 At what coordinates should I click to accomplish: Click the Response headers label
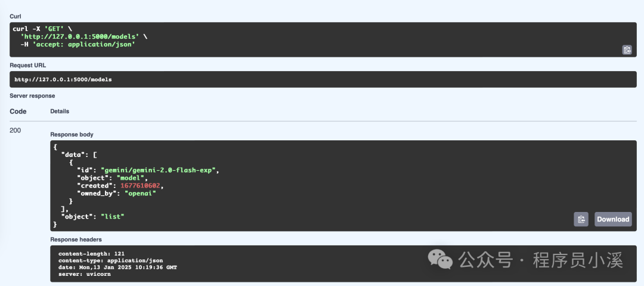tap(76, 239)
